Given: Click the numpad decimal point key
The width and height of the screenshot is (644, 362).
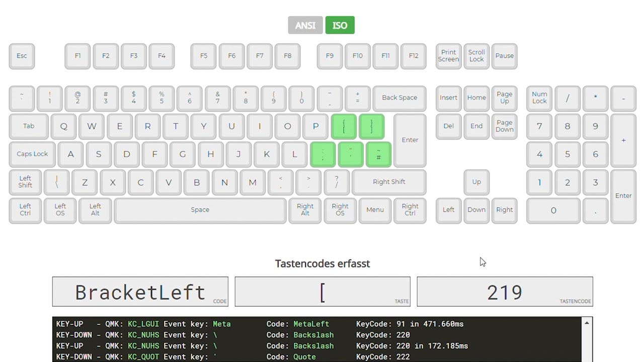Looking at the screenshot, I should click(x=595, y=210).
